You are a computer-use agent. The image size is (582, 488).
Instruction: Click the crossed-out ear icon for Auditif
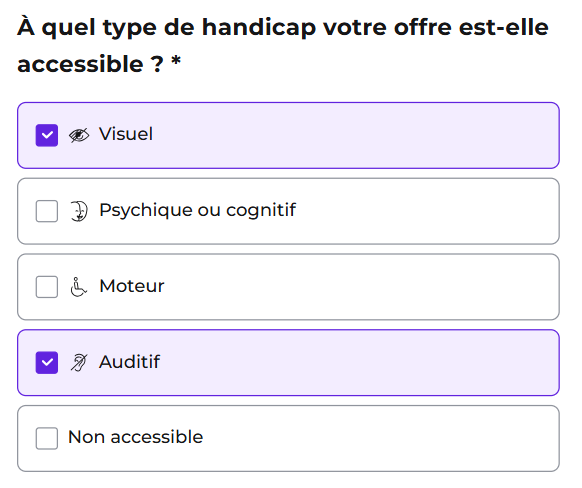click(79, 363)
